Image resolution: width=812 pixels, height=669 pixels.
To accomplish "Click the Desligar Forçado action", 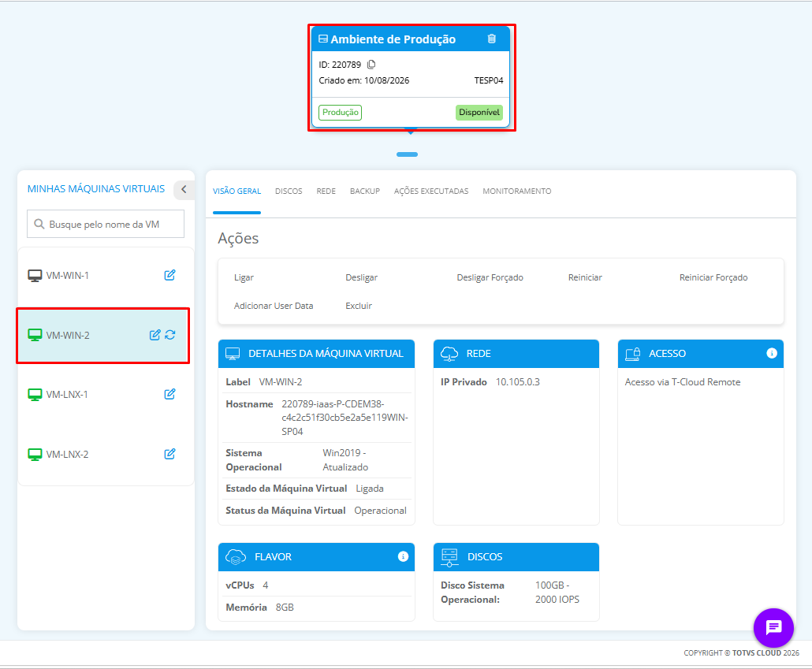I will tap(490, 277).
